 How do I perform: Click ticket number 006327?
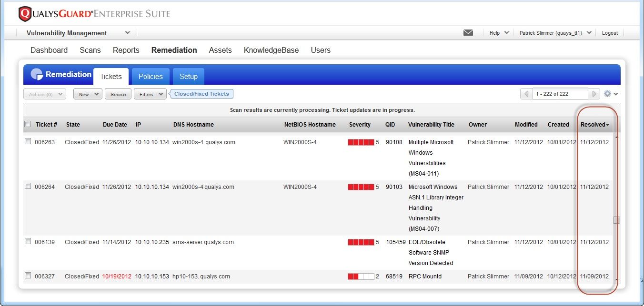click(x=45, y=276)
